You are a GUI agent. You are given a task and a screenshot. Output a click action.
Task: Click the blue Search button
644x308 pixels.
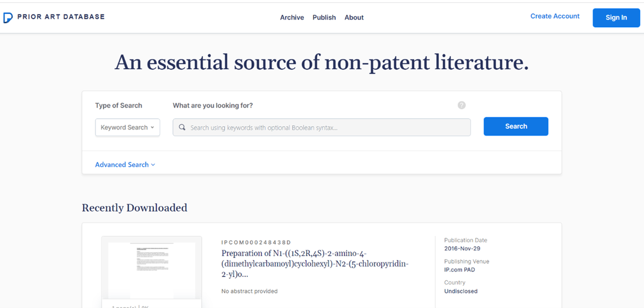click(516, 126)
